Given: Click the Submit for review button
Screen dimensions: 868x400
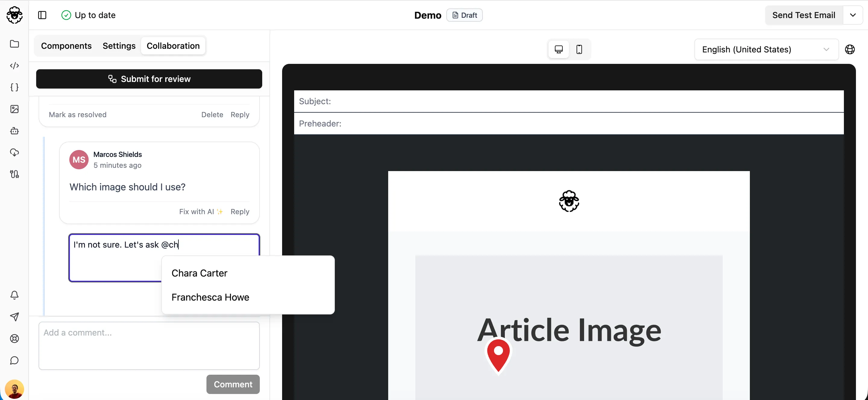Looking at the screenshot, I should point(149,79).
